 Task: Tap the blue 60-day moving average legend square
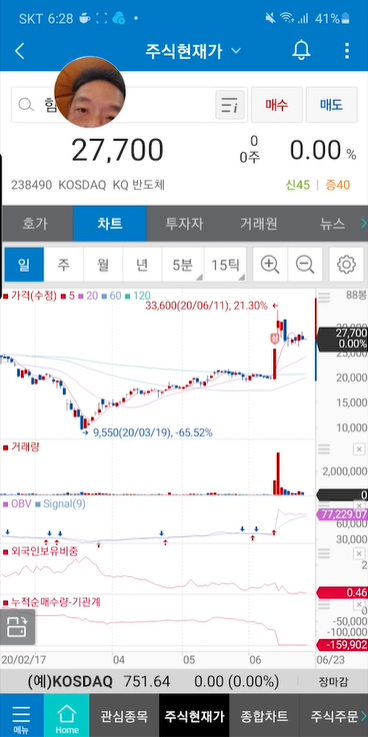[x=104, y=296]
